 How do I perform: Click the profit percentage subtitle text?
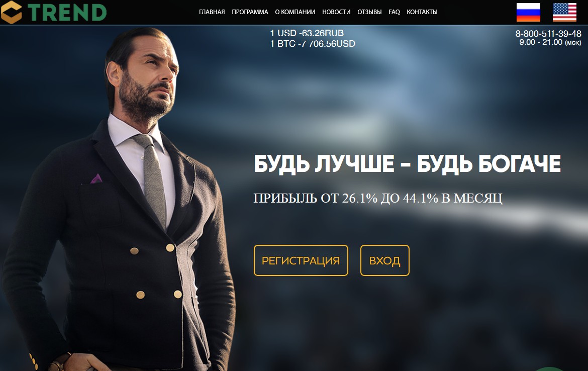click(378, 198)
